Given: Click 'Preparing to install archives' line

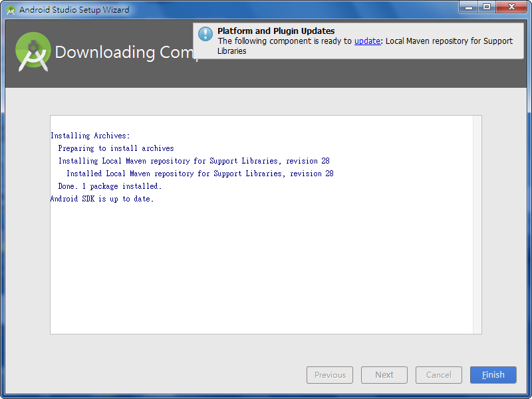Looking at the screenshot, I should [116, 148].
